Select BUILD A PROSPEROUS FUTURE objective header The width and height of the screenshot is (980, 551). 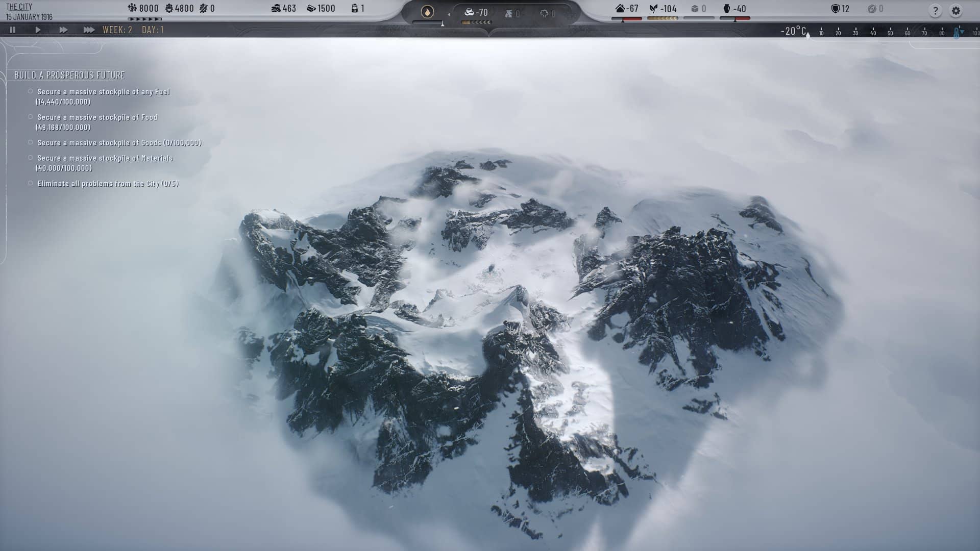pyautogui.click(x=69, y=75)
